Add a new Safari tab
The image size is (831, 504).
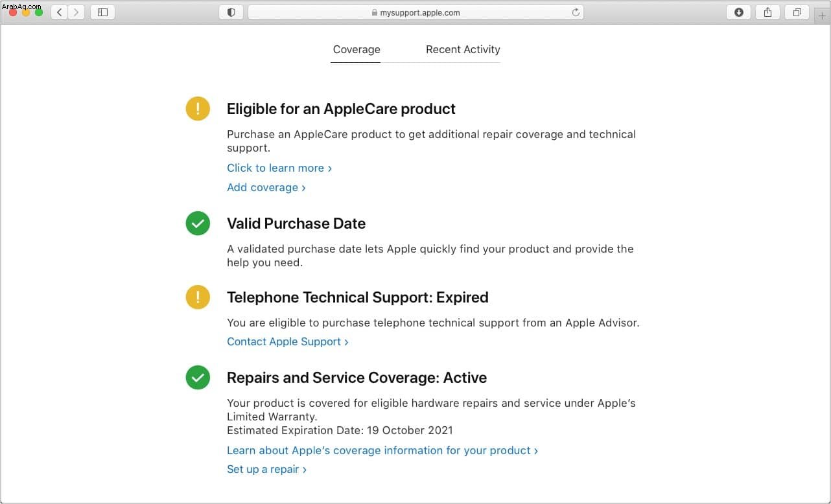tap(822, 16)
